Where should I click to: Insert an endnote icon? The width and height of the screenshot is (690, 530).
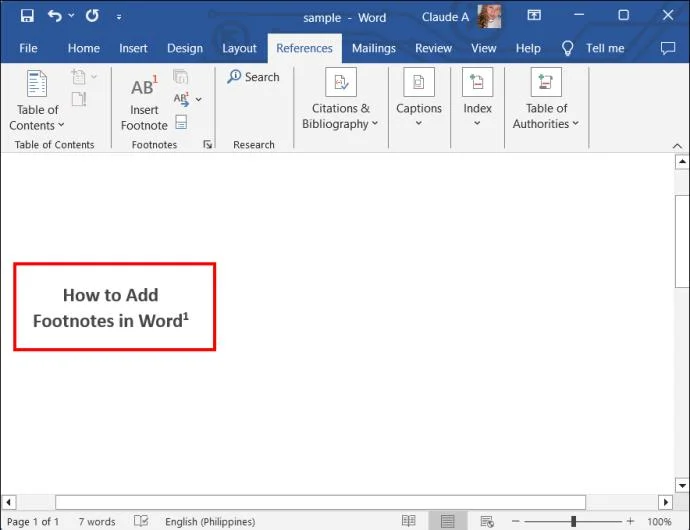point(180,77)
